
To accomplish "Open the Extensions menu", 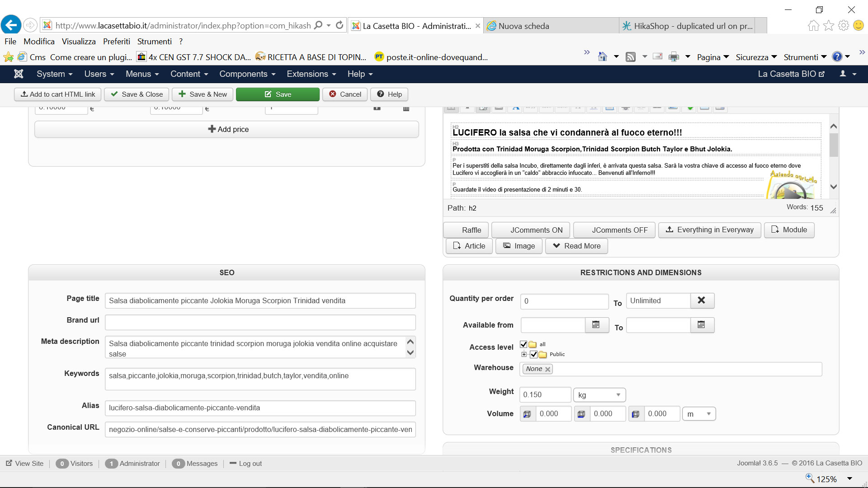I will [311, 74].
